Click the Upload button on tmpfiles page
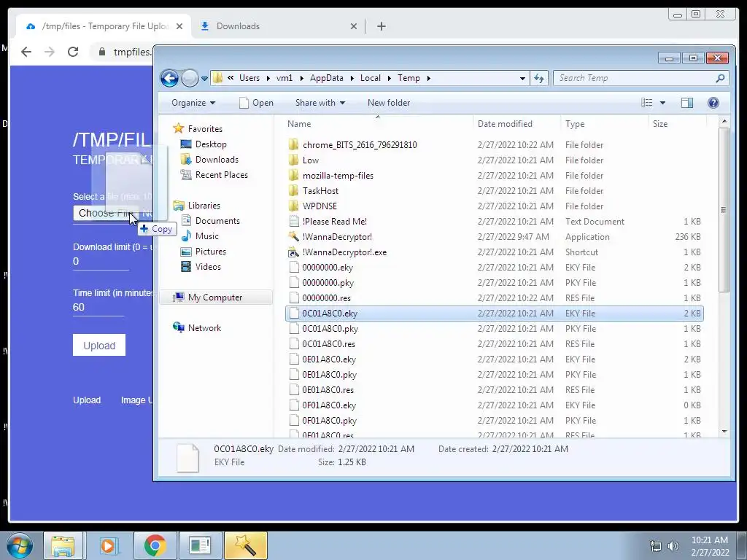This screenshot has width=747, height=560. coord(99,345)
